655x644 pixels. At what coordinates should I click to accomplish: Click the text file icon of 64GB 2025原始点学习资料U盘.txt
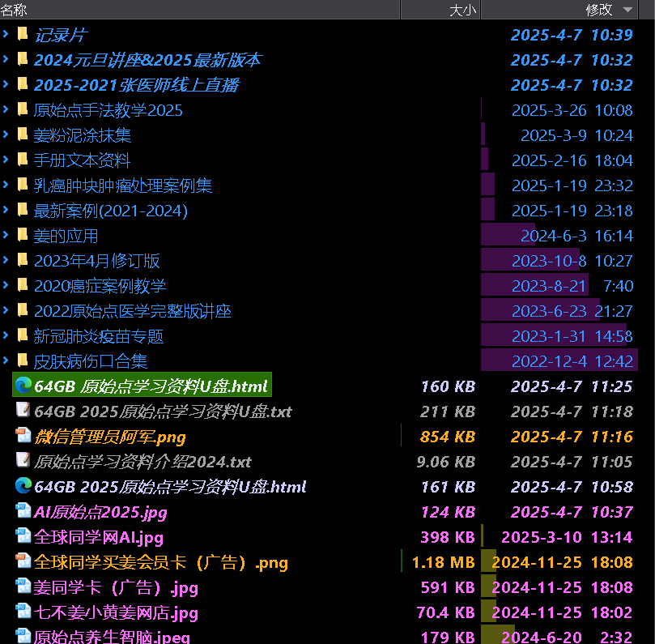click(23, 411)
